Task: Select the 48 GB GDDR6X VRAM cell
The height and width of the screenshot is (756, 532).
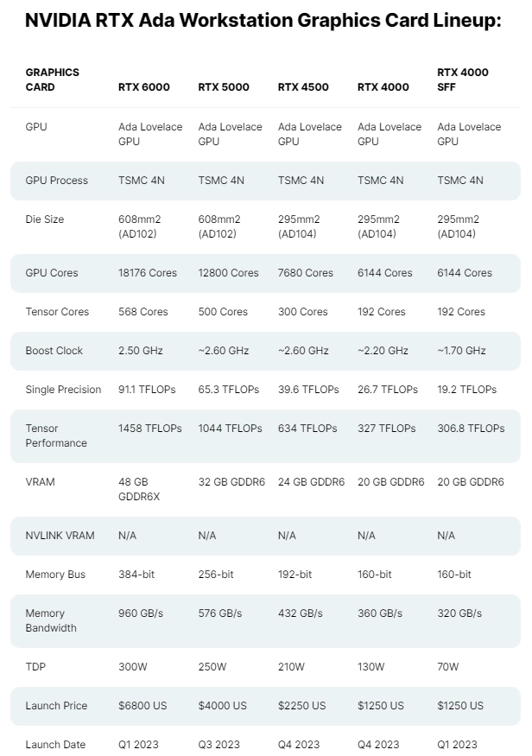Action: click(139, 489)
